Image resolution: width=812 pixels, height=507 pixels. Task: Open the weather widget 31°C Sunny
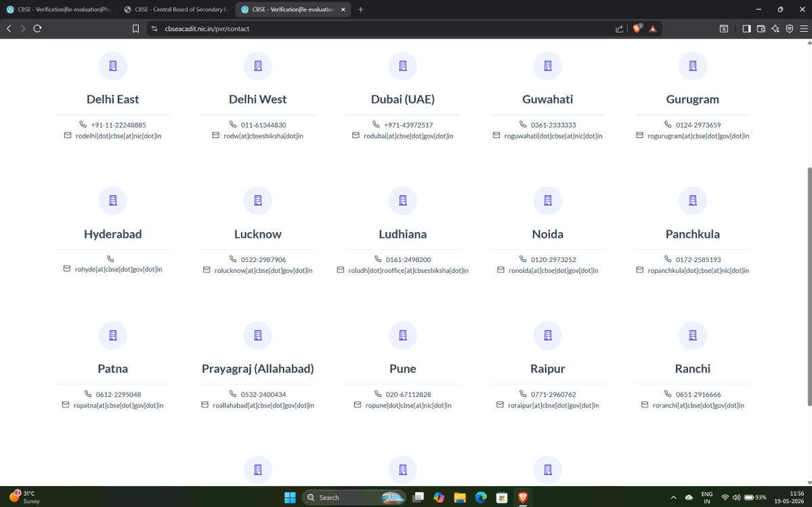[x=25, y=497]
